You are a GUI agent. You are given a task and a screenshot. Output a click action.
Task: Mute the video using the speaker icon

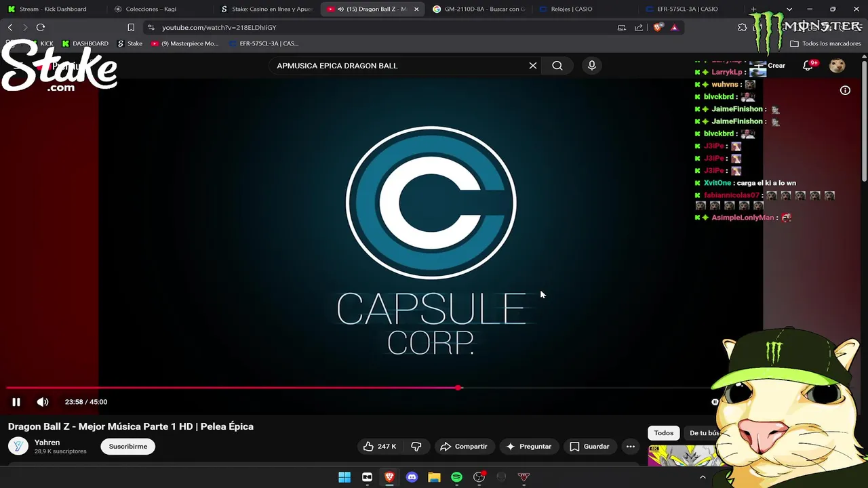click(43, 402)
